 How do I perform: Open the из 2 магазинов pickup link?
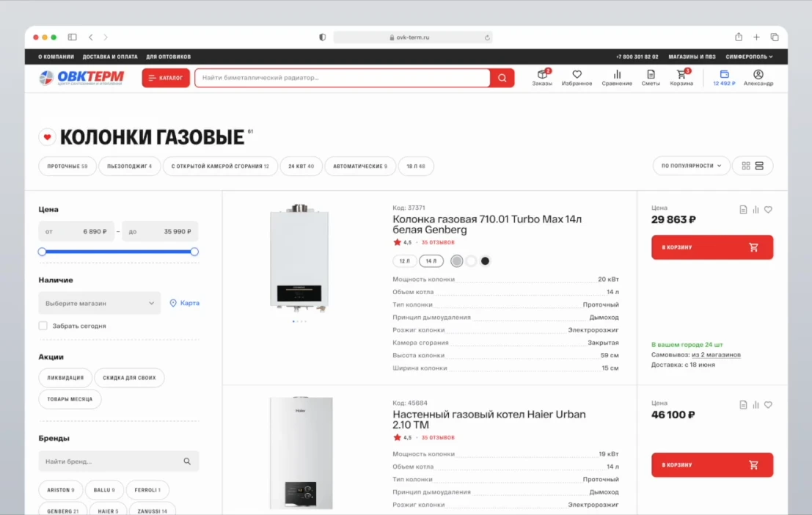click(716, 355)
